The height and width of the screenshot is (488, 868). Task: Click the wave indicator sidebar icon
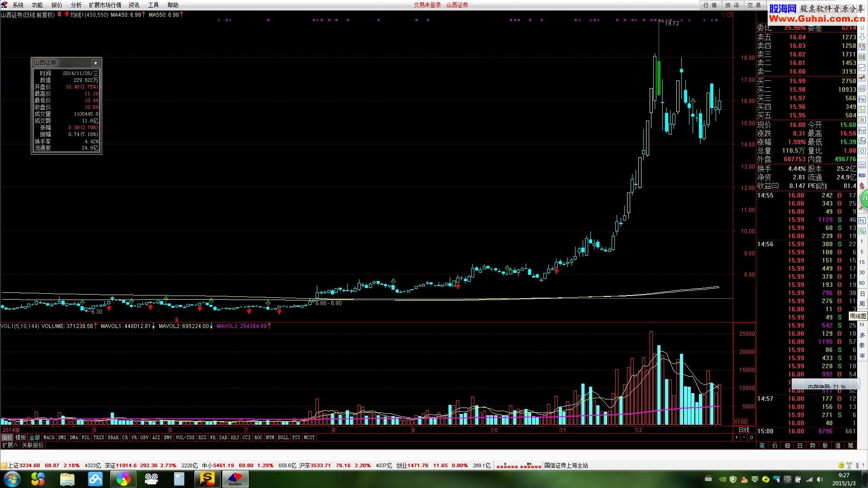pyautogui.click(x=862, y=165)
